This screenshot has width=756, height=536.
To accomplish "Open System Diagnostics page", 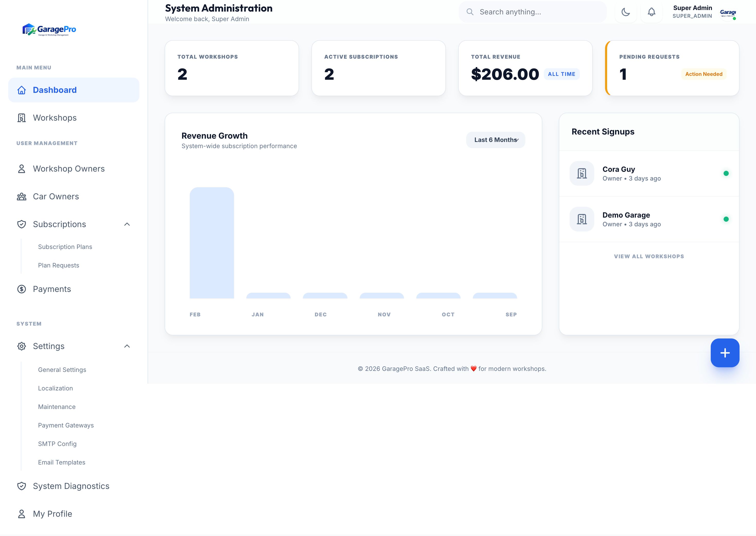I will click(x=71, y=486).
